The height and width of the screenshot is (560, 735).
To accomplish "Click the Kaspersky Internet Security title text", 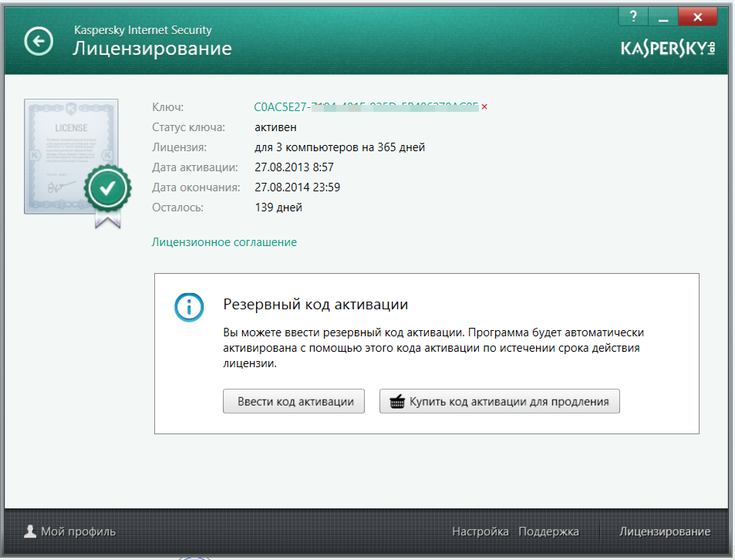I will [x=143, y=30].
